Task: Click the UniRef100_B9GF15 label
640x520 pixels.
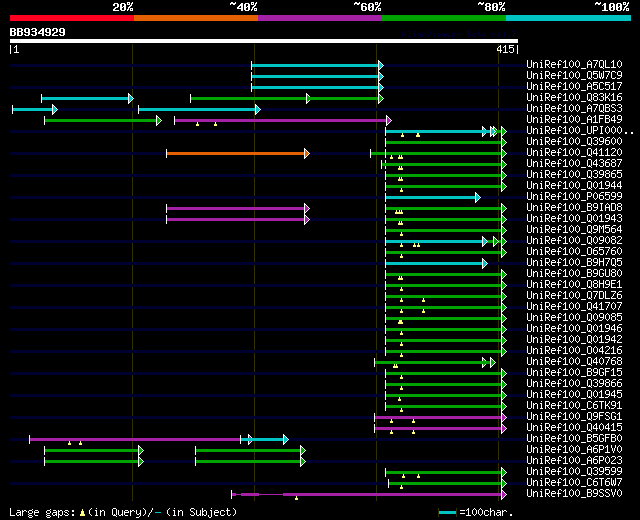Action: tap(574, 373)
